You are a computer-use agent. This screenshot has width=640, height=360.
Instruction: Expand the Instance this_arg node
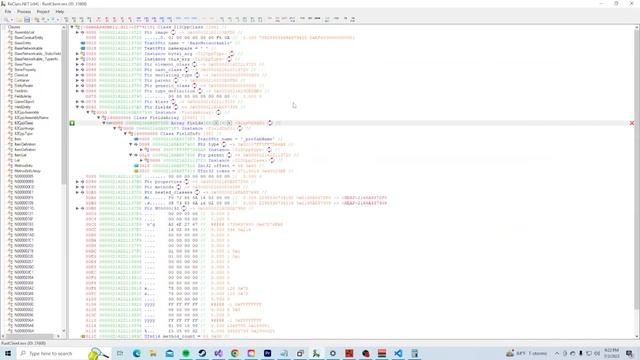pyautogui.click(x=78, y=59)
